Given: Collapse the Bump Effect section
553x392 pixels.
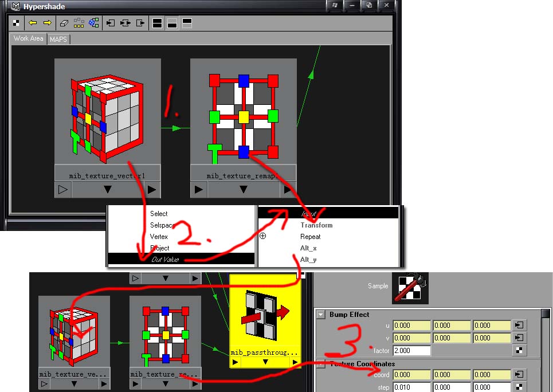Looking at the screenshot, I should point(321,315).
